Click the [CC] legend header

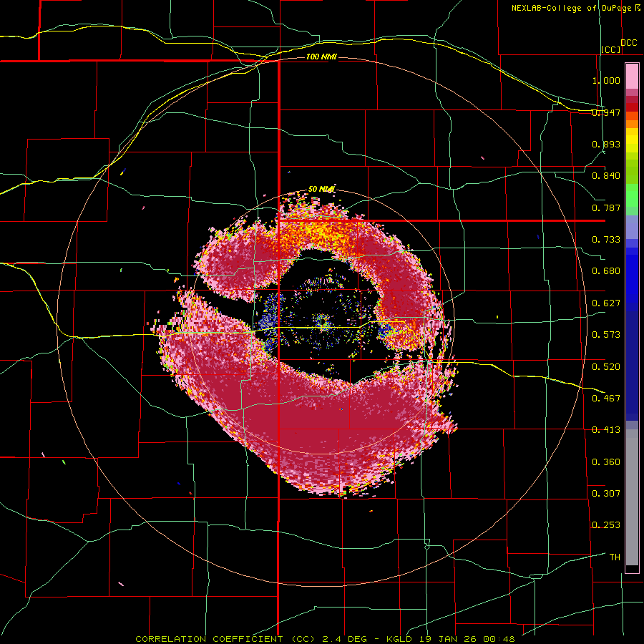611,49
